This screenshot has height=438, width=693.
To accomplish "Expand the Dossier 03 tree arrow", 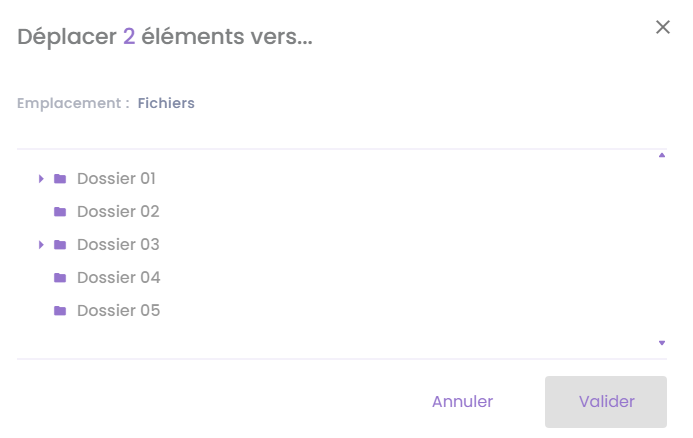I will [41, 245].
